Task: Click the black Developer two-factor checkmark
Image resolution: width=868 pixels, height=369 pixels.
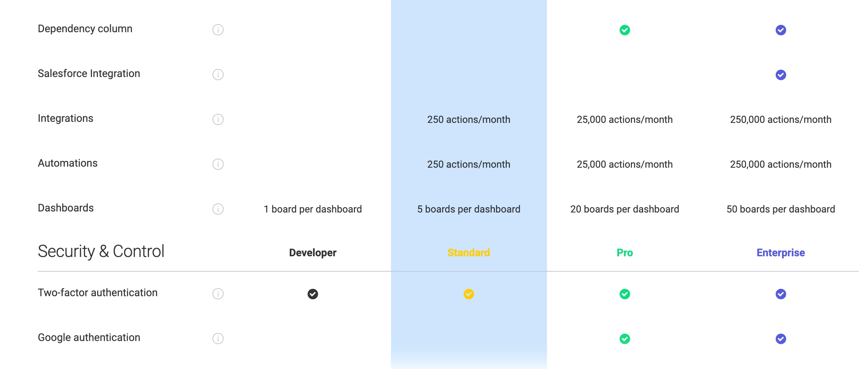Action: [313, 294]
